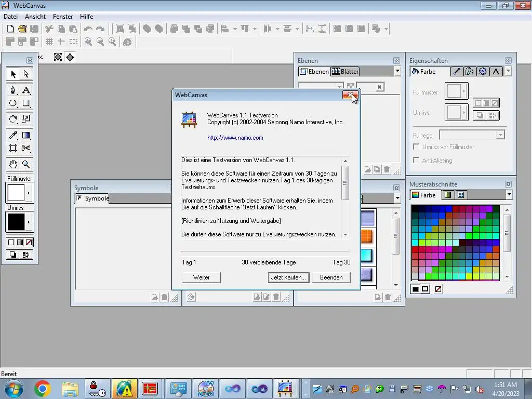
Task: Open the http://www.namo.com link
Action: click(235, 138)
